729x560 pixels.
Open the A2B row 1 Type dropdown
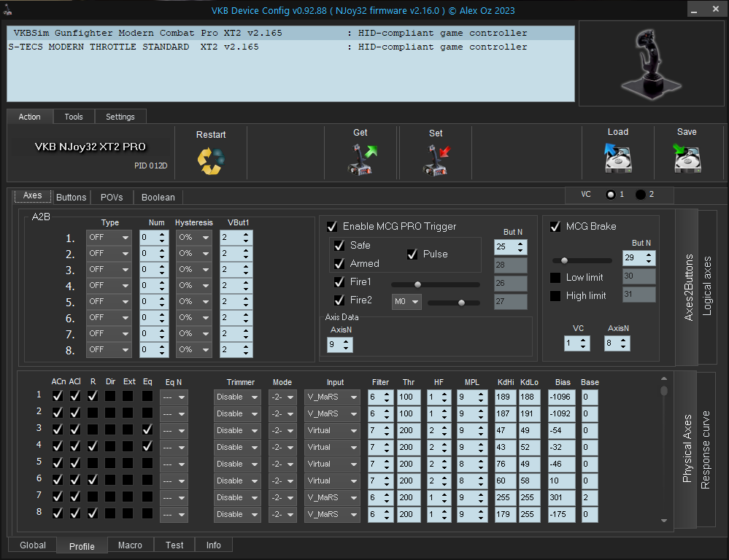(109, 238)
